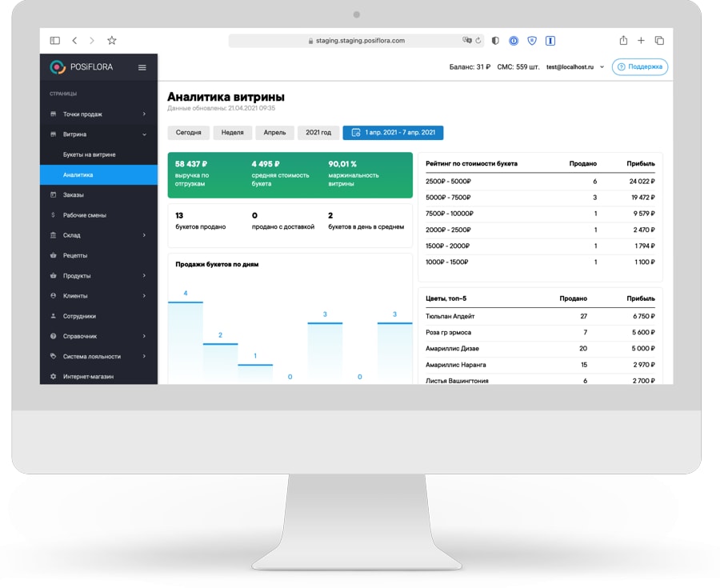Viewport: 720px width, 588px height.
Task: Click the browser address bar
Action: click(x=356, y=40)
